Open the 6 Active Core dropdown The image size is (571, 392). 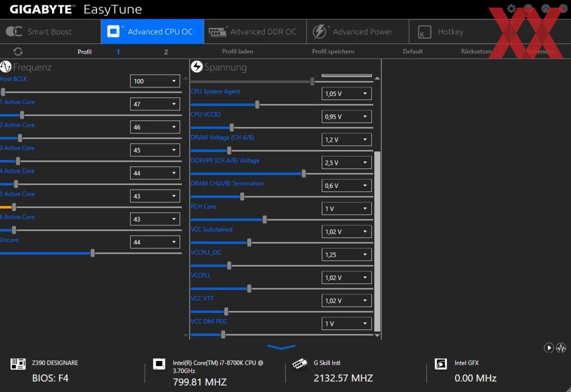pyautogui.click(x=155, y=219)
